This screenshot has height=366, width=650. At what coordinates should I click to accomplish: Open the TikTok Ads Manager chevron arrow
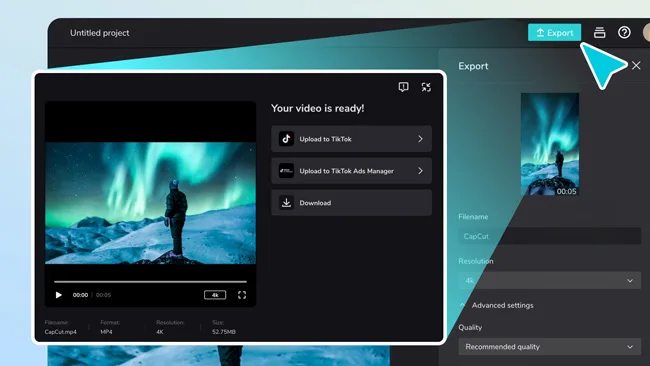(x=420, y=171)
